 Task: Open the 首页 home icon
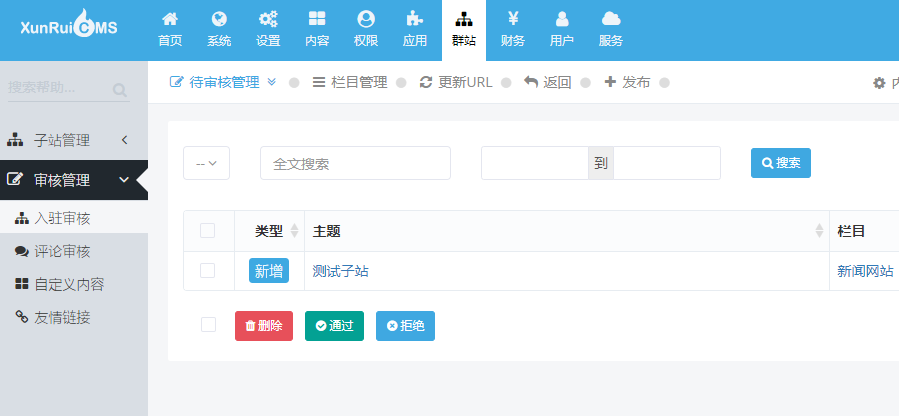(170, 19)
